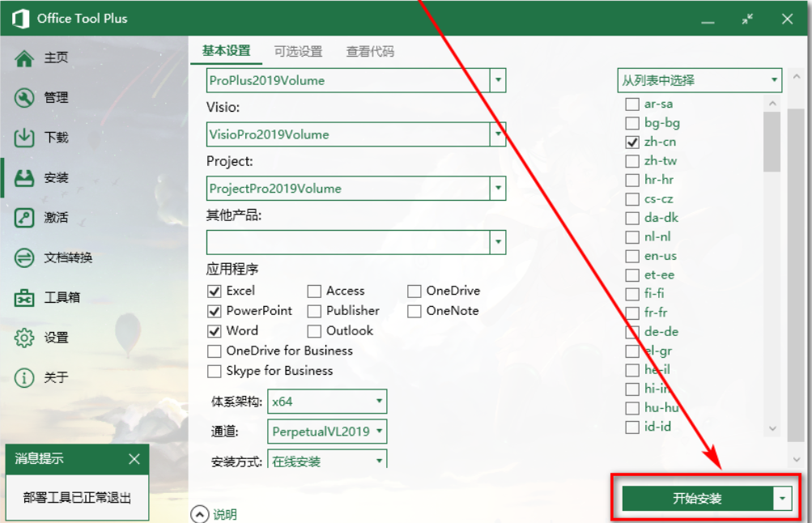Viewport: 812px width, 523px height.
Task: Select the 安装 install icon in sidebar
Action: point(23,177)
